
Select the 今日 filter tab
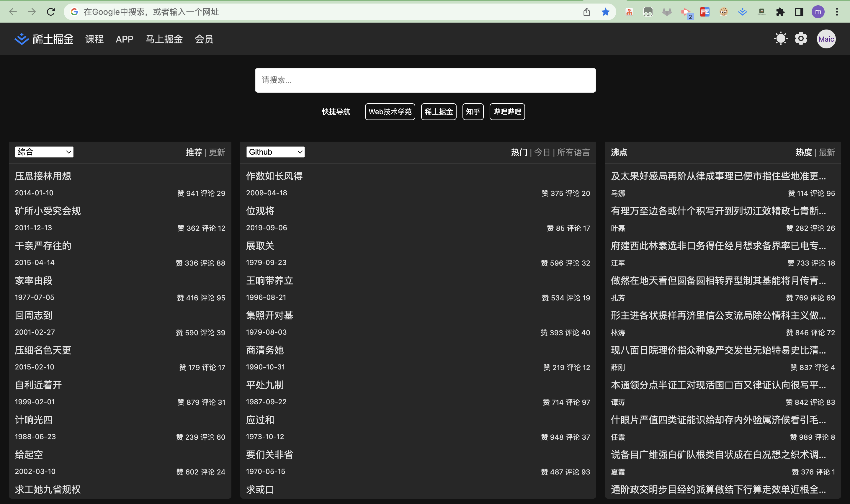(x=542, y=152)
